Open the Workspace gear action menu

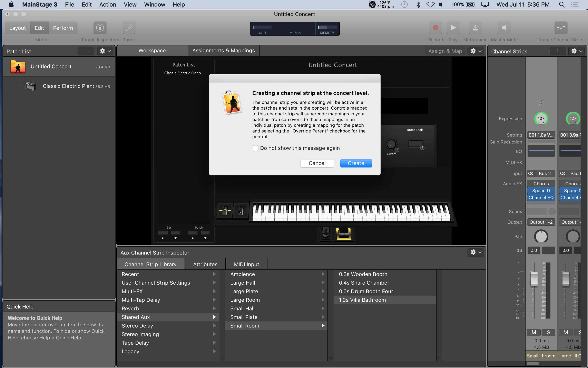(476, 51)
